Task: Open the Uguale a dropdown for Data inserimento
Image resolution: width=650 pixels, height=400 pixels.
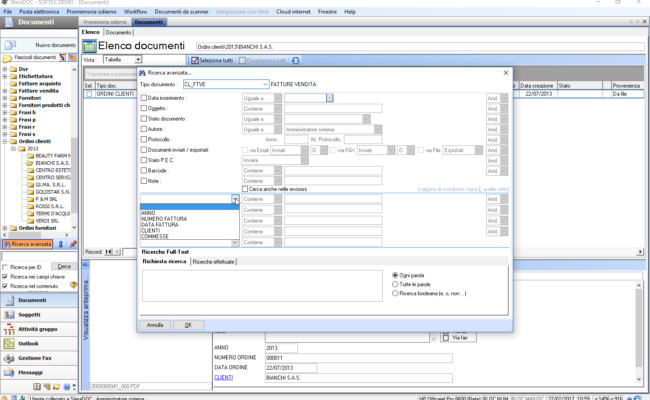Action: click(278, 98)
